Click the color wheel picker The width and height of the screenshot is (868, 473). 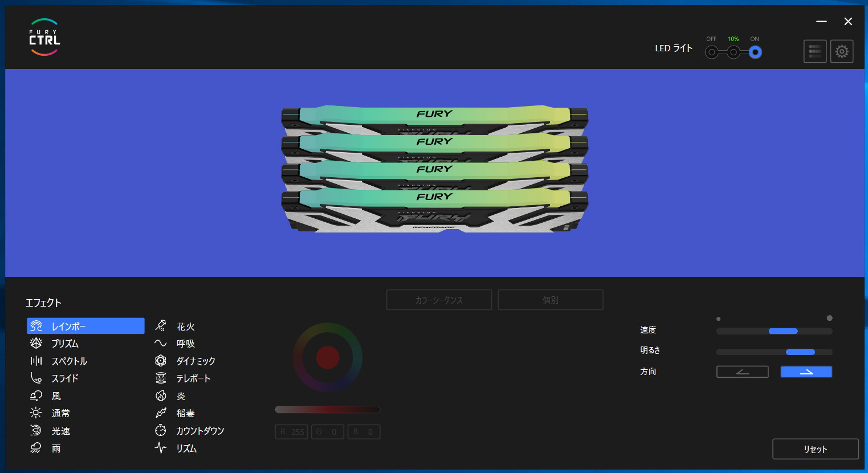coord(328,357)
